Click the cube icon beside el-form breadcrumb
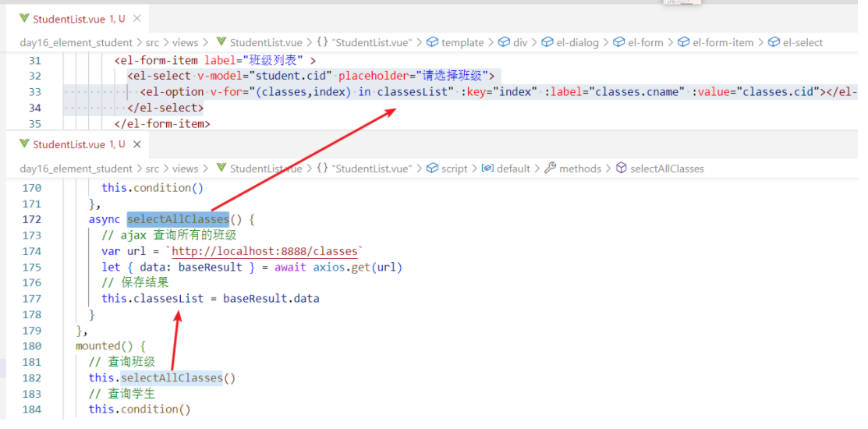868x429 pixels. coord(619,42)
